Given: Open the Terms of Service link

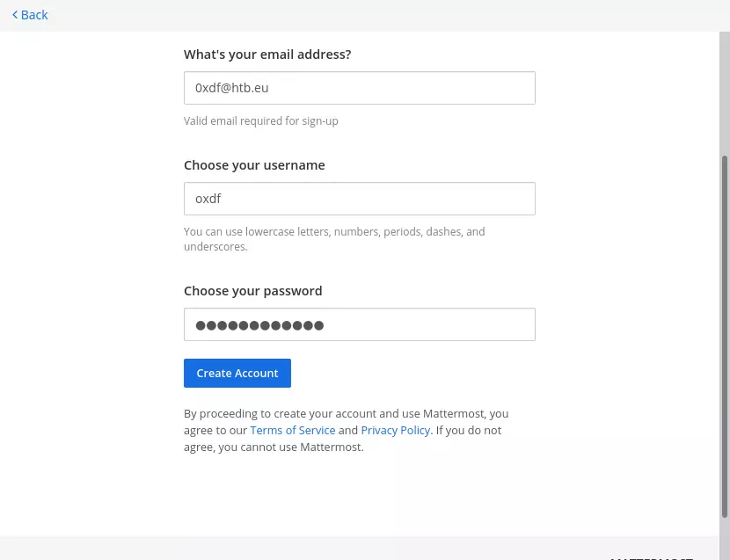Looking at the screenshot, I should [292, 431].
